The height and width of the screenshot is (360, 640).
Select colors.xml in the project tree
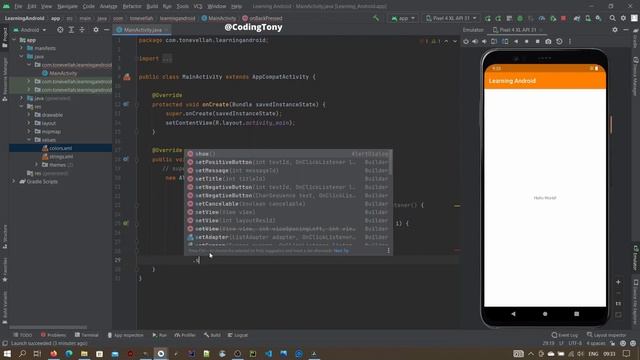click(60, 148)
